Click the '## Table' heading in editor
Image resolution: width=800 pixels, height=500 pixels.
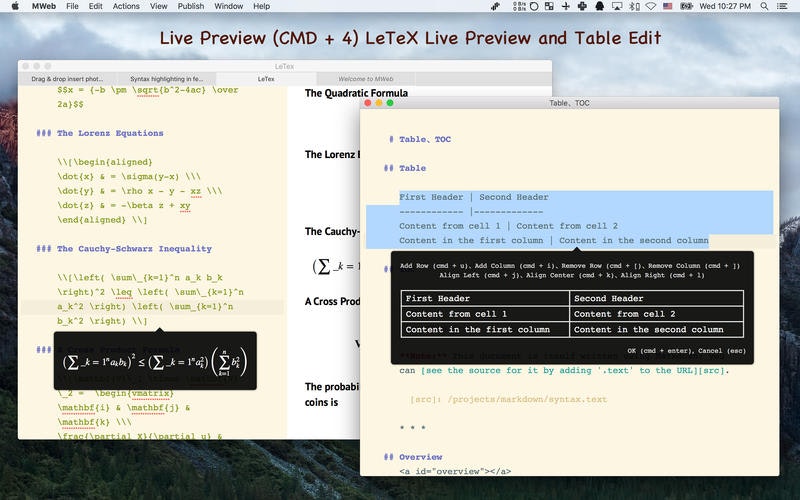point(405,168)
